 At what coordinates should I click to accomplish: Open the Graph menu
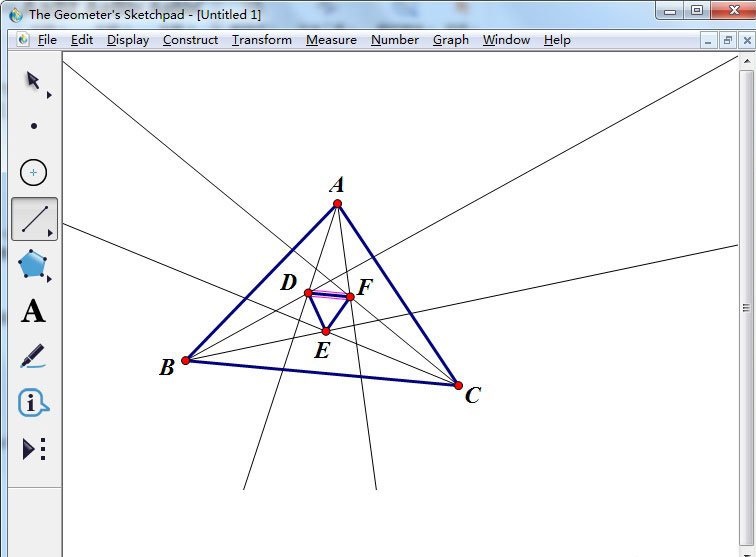[x=451, y=40]
